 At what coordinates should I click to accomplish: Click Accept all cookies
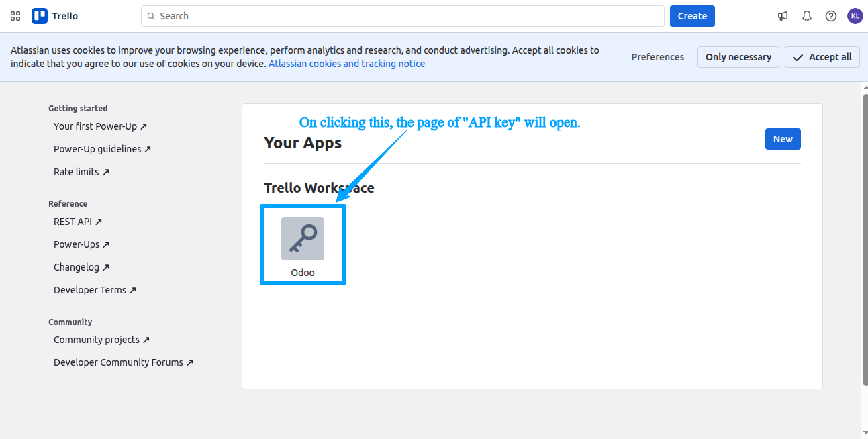pyautogui.click(x=822, y=57)
